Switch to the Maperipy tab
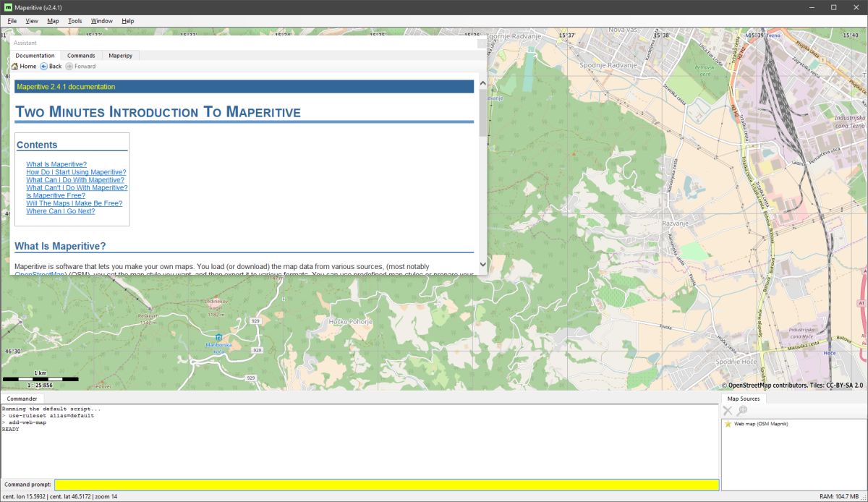The image size is (868, 502). pyautogui.click(x=120, y=55)
